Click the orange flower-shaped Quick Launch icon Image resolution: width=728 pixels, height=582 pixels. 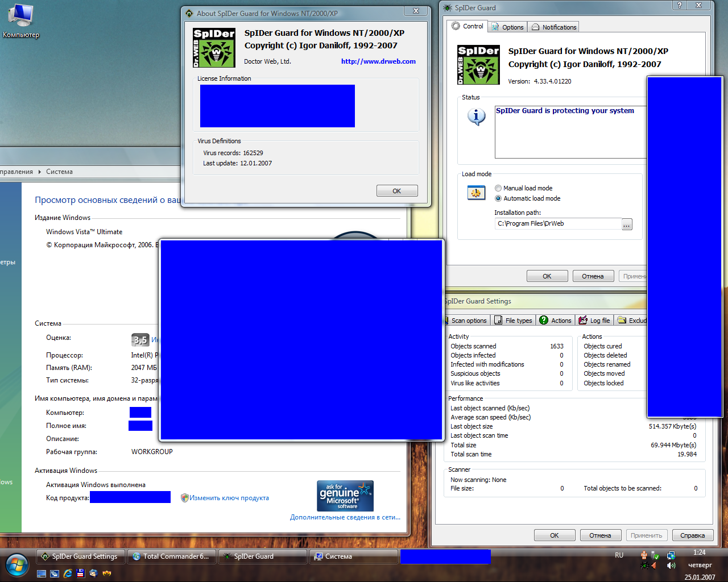click(106, 573)
